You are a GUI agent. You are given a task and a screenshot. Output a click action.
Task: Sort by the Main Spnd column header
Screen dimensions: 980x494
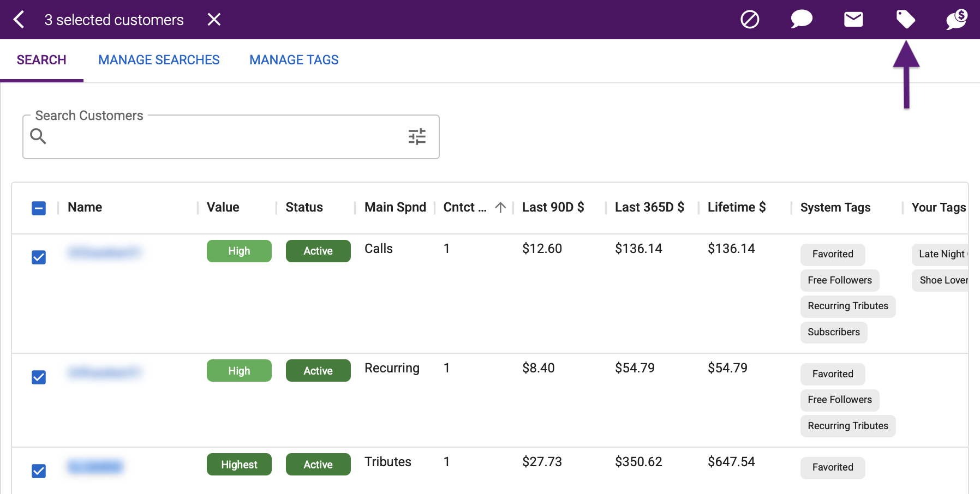(396, 207)
